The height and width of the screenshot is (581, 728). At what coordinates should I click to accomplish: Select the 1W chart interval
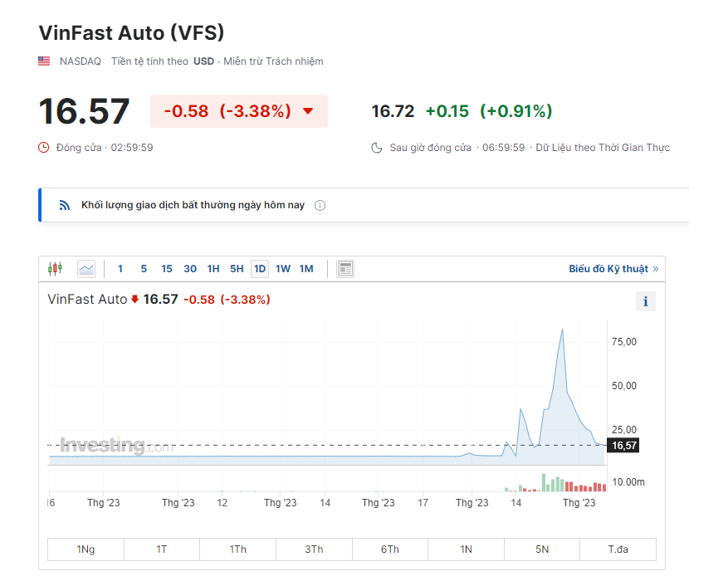pyautogui.click(x=283, y=268)
